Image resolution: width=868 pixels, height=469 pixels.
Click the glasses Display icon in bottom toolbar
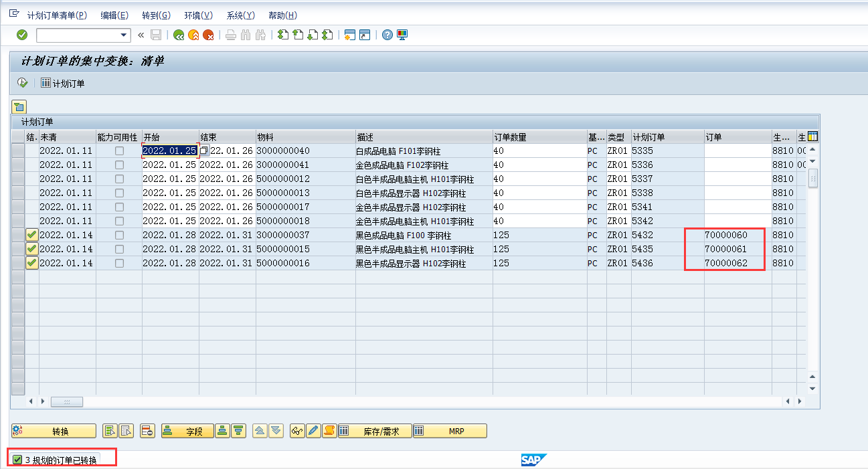click(x=298, y=430)
